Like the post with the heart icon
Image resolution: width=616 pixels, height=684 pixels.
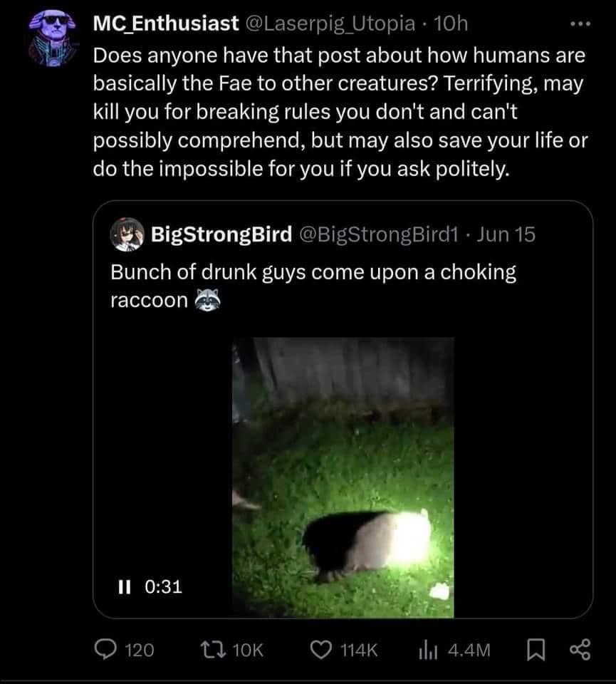point(322,650)
